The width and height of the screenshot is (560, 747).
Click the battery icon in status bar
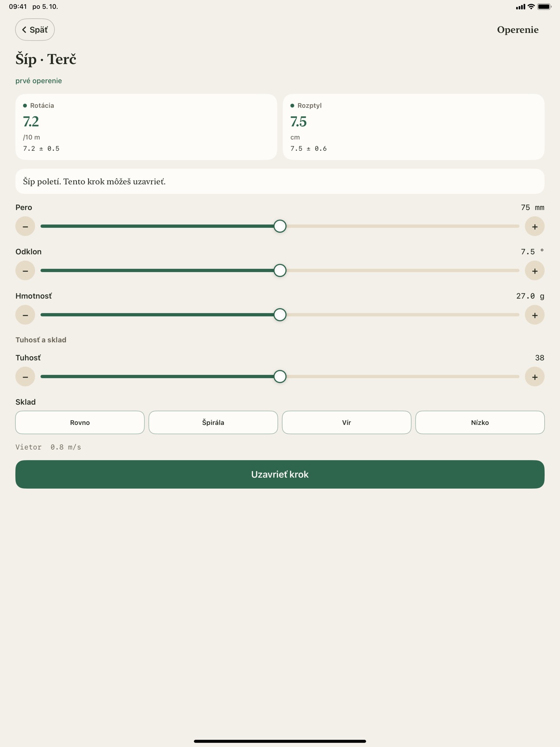[544, 7]
